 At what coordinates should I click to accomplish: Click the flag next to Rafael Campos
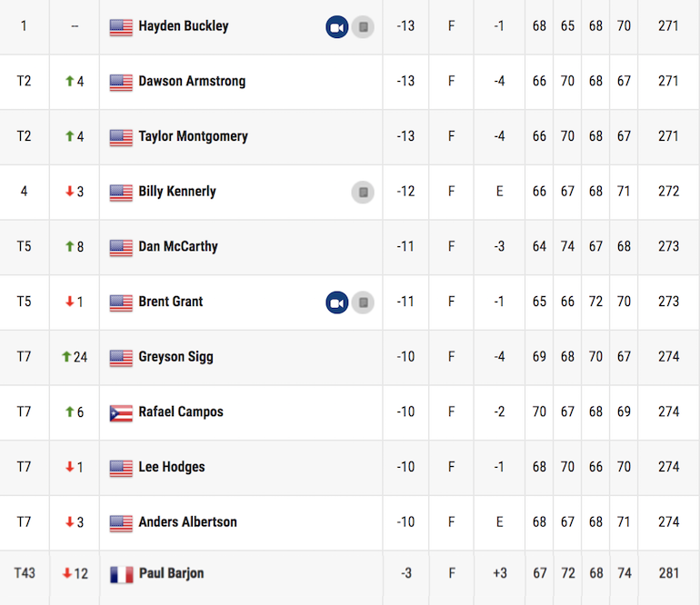(121, 412)
